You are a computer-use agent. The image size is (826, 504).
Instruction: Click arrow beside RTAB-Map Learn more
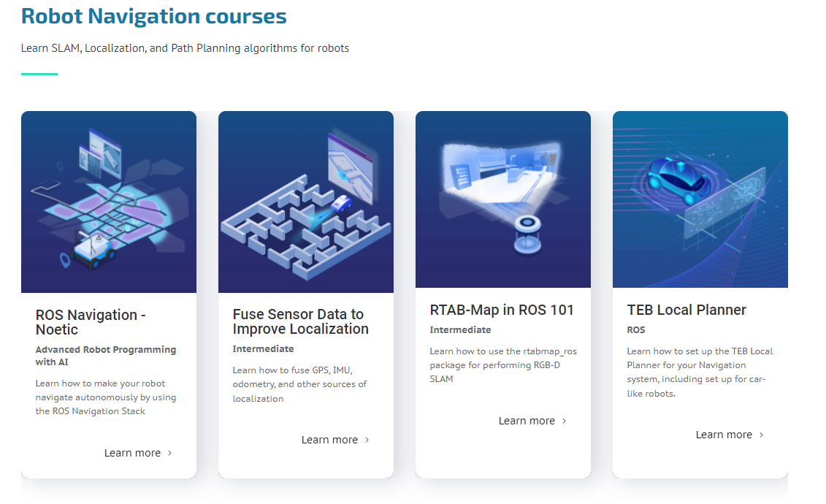click(565, 421)
